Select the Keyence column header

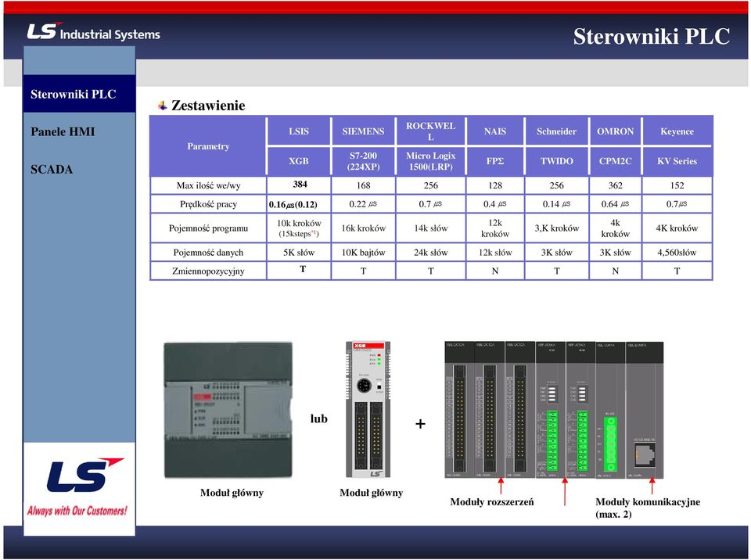(677, 131)
